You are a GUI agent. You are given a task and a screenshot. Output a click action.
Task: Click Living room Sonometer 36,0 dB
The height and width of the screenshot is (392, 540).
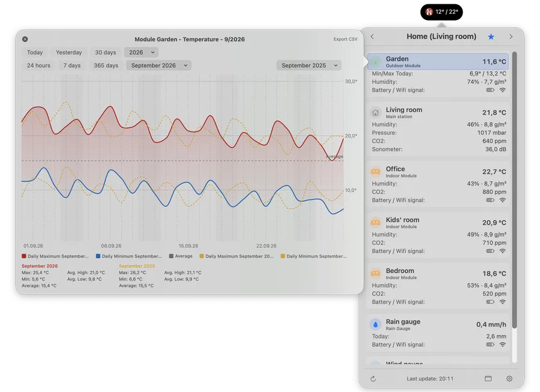coord(496,149)
